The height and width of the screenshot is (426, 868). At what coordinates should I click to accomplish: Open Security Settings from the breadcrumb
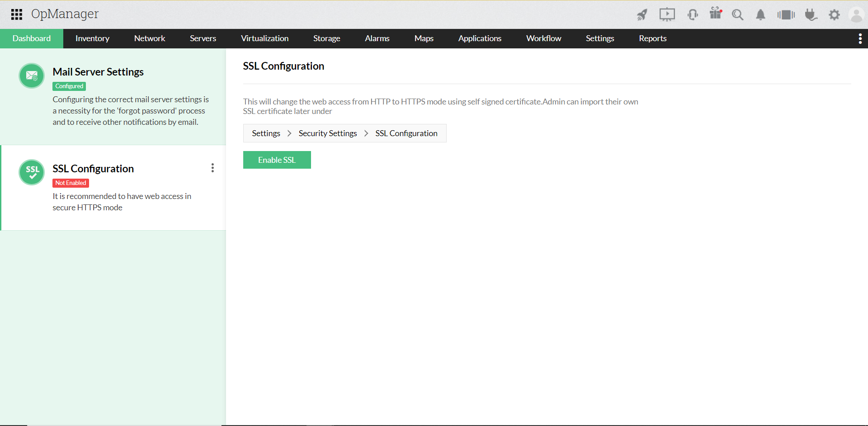328,133
